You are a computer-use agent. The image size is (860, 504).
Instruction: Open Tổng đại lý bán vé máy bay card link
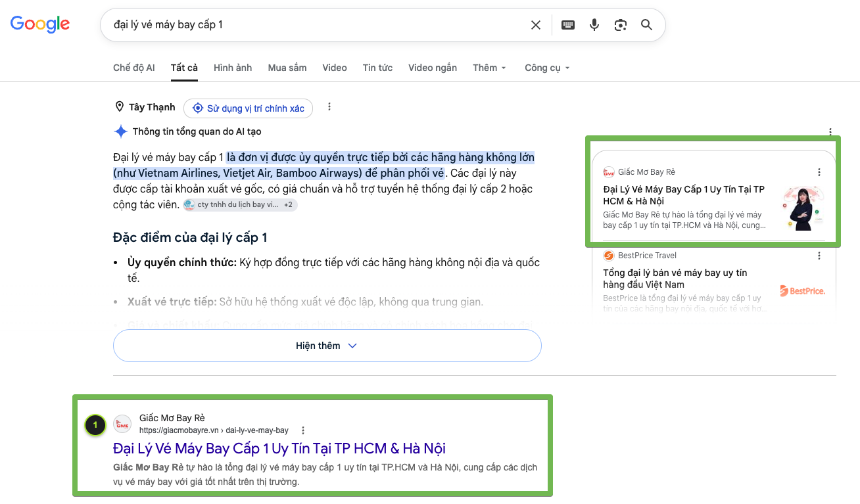(x=675, y=279)
